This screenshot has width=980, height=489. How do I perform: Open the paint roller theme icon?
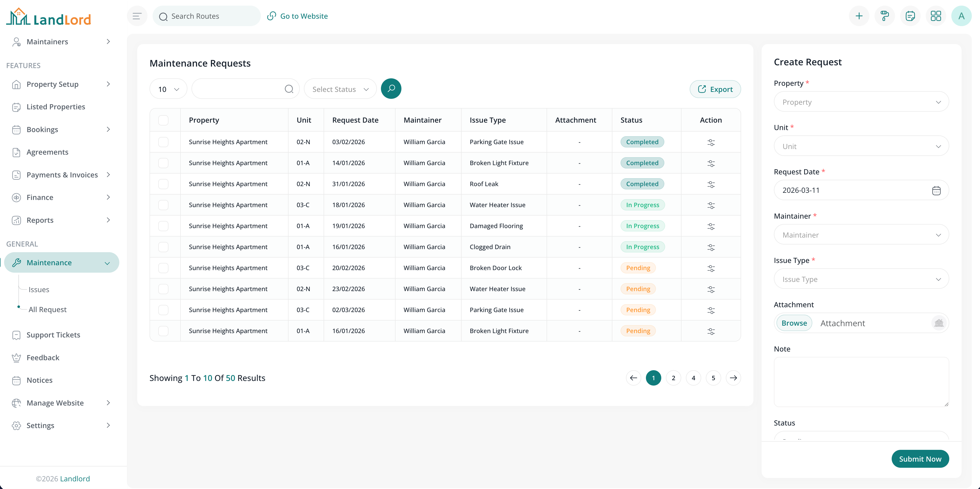885,16
